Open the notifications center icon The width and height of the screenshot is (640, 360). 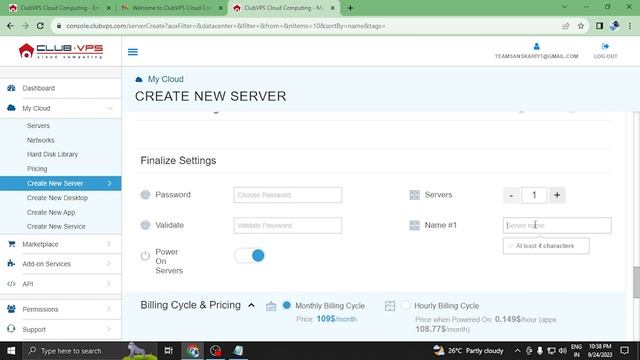(624, 351)
